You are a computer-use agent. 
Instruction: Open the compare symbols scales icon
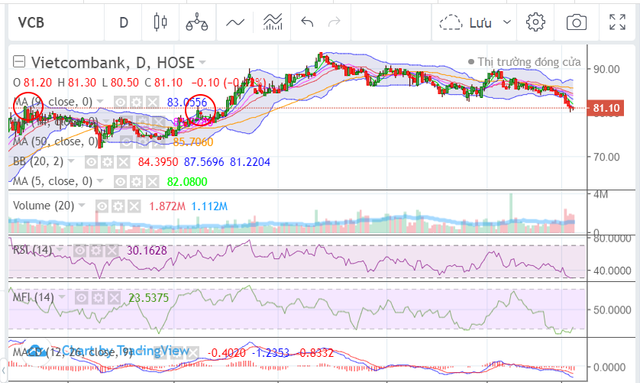coord(197,22)
